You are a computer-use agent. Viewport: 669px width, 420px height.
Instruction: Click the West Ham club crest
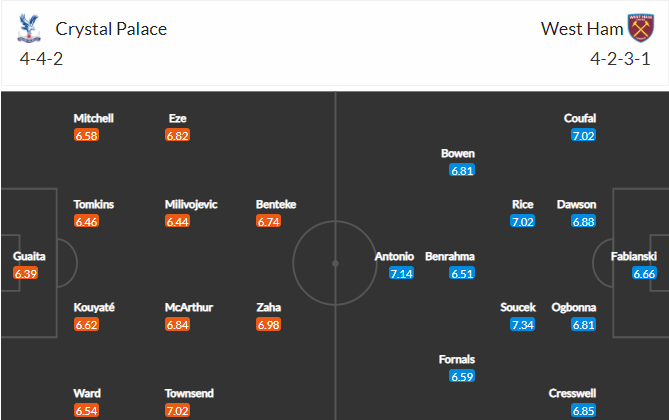pyautogui.click(x=640, y=28)
